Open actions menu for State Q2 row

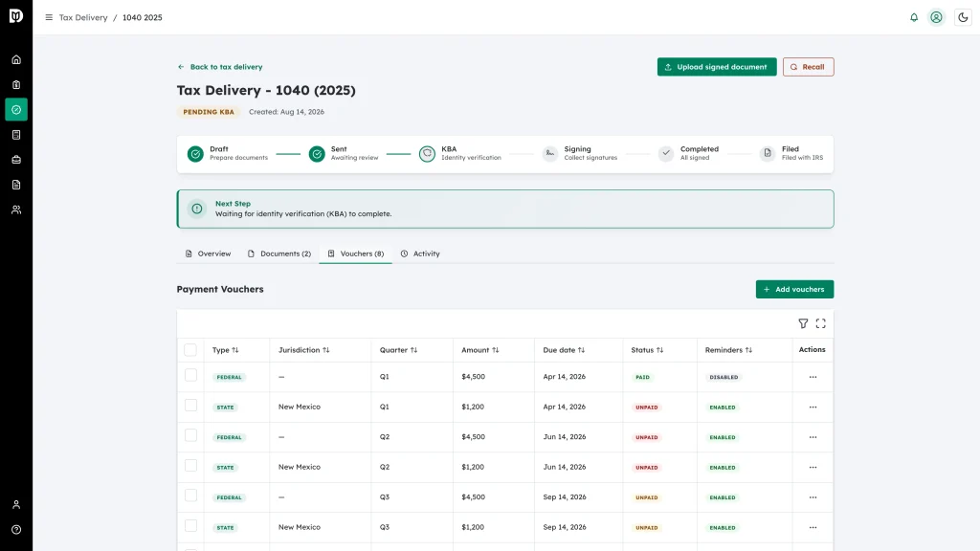(813, 467)
